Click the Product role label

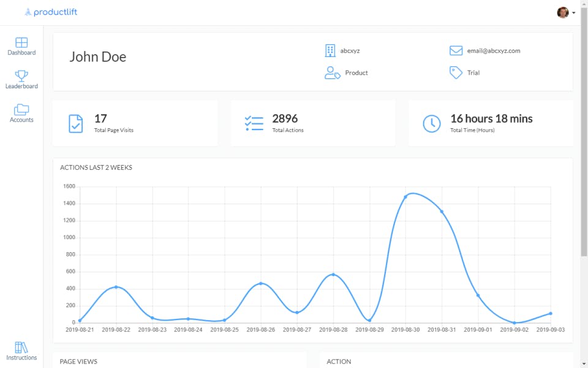click(x=356, y=73)
